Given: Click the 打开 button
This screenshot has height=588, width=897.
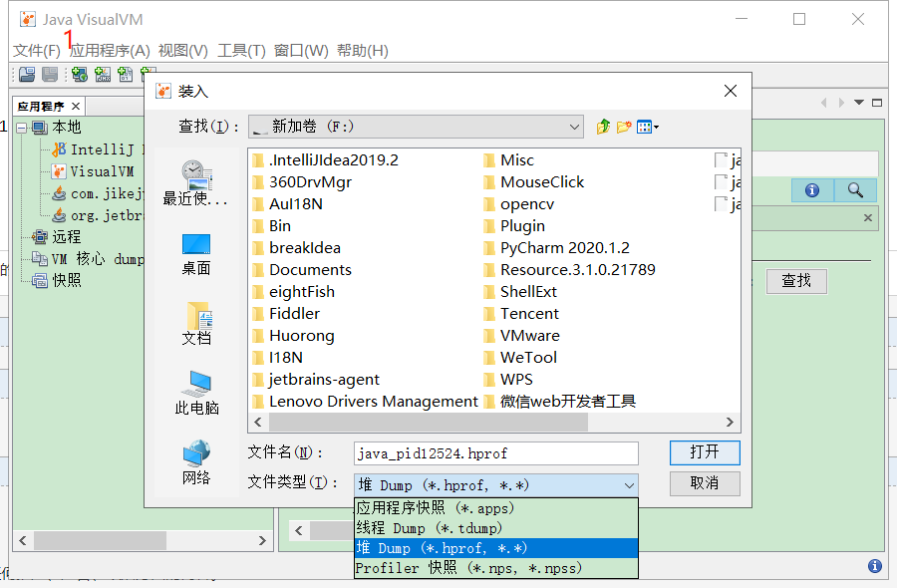Looking at the screenshot, I should coord(705,452).
